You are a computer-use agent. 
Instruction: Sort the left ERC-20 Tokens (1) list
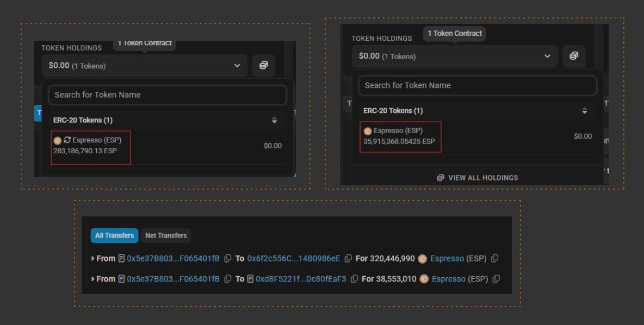(274, 120)
